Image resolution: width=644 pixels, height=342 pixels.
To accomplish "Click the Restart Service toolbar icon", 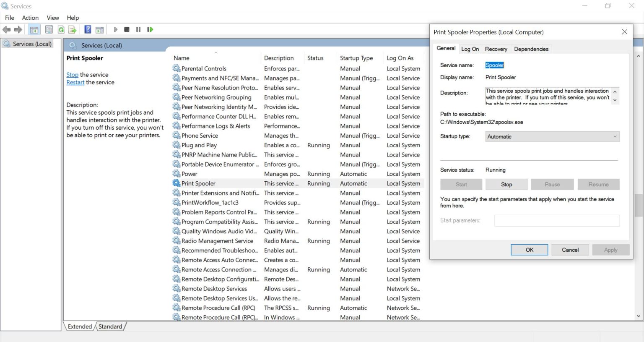I will point(150,29).
